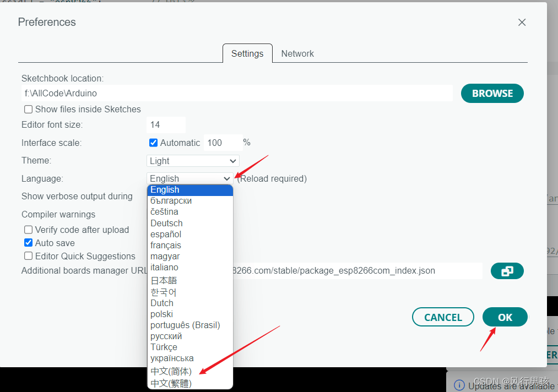Open the Theme dropdown
This screenshot has width=558, height=392.
pyautogui.click(x=192, y=160)
